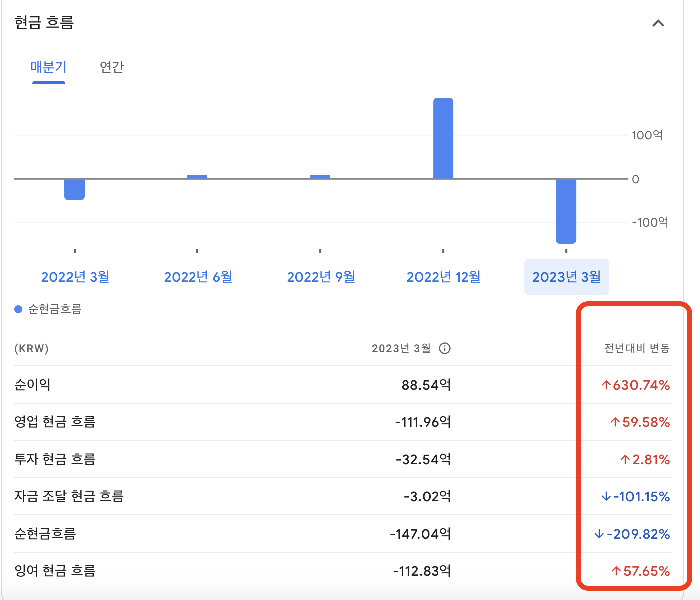Switch to the 연간 tab
Viewport: 700px width, 600px height.
pyautogui.click(x=112, y=67)
